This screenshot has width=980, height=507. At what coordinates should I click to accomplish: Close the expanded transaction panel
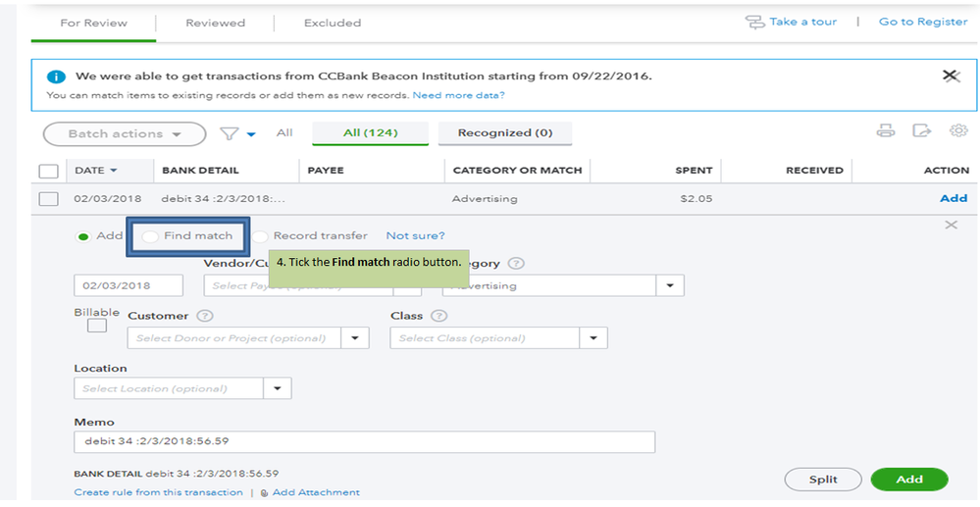pyautogui.click(x=950, y=226)
